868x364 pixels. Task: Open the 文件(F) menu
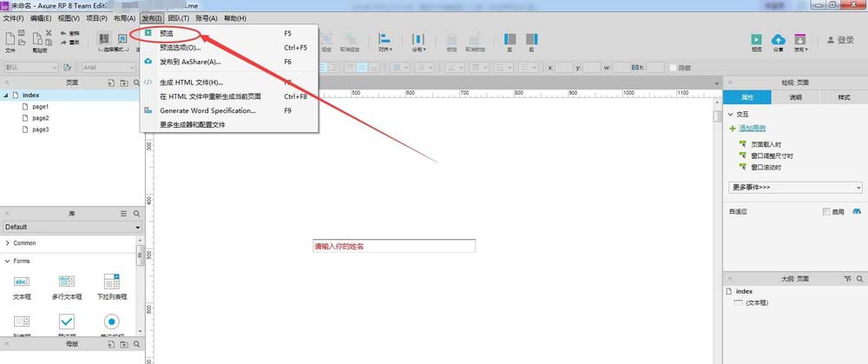pos(13,18)
